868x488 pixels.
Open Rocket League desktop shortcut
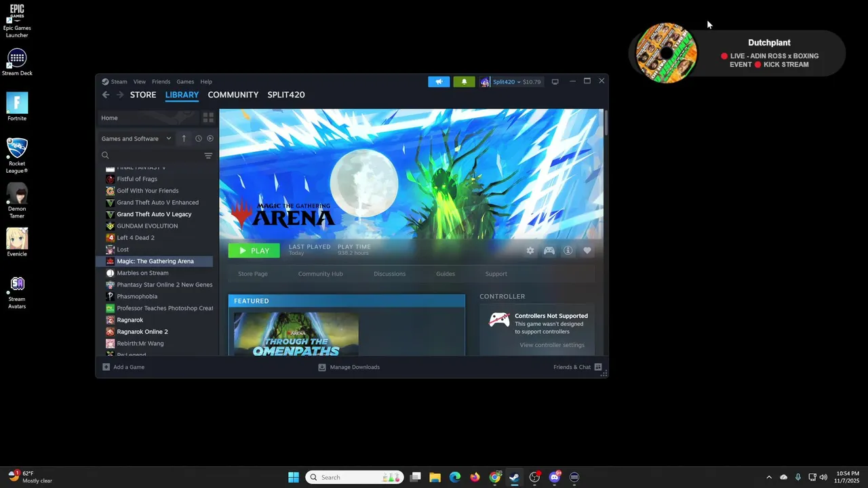pyautogui.click(x=17, y=155)
